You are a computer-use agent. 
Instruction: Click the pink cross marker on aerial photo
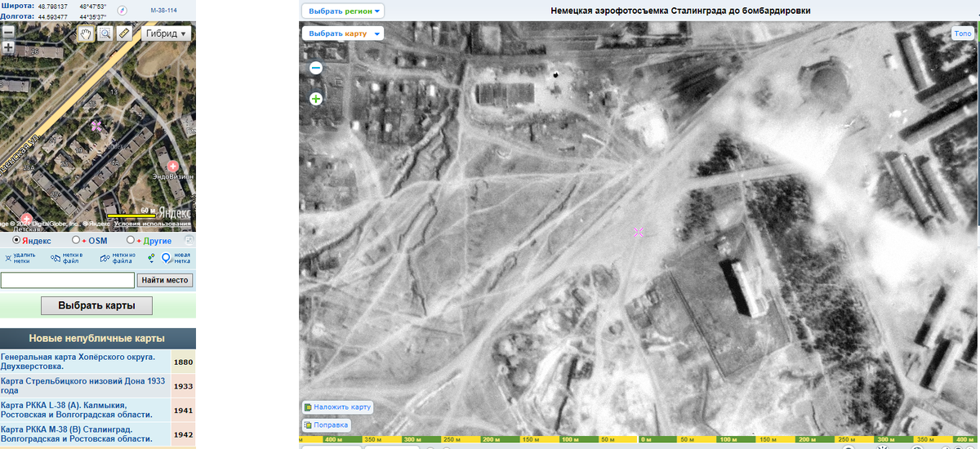(x=639, y=233)
